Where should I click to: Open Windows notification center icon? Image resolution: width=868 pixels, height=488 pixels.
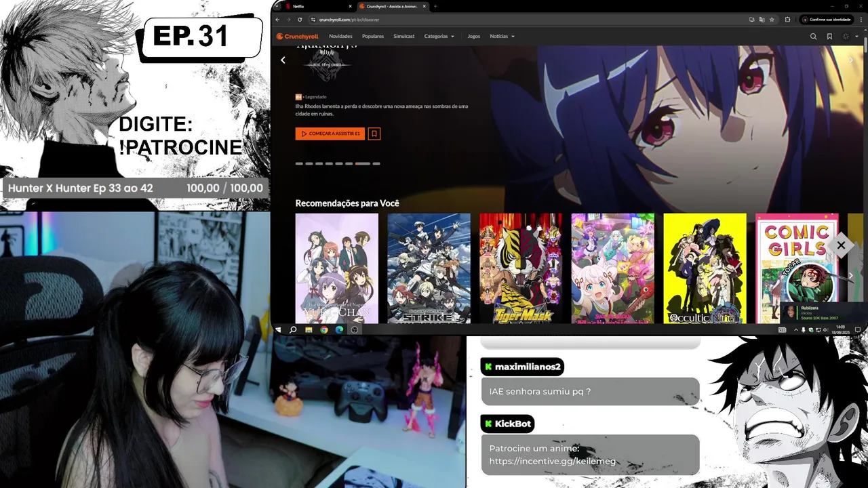click(x=859, y=329)
